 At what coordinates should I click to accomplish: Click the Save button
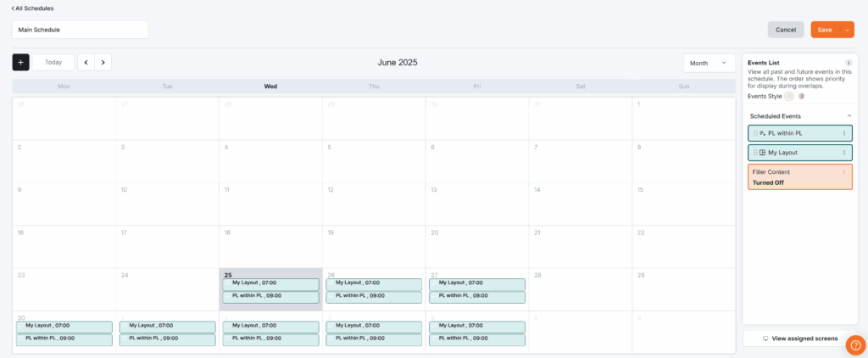(x=825, y=30)
